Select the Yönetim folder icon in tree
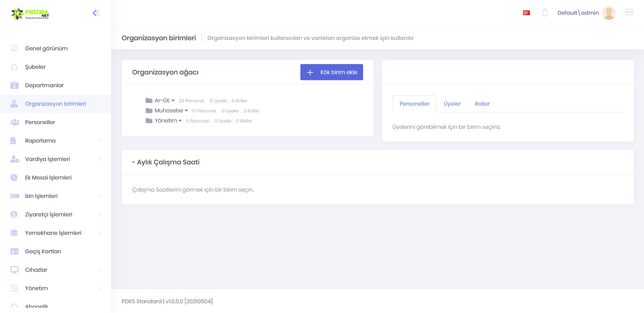This screenshot has width=644, height=313. [x=149, y=121]
